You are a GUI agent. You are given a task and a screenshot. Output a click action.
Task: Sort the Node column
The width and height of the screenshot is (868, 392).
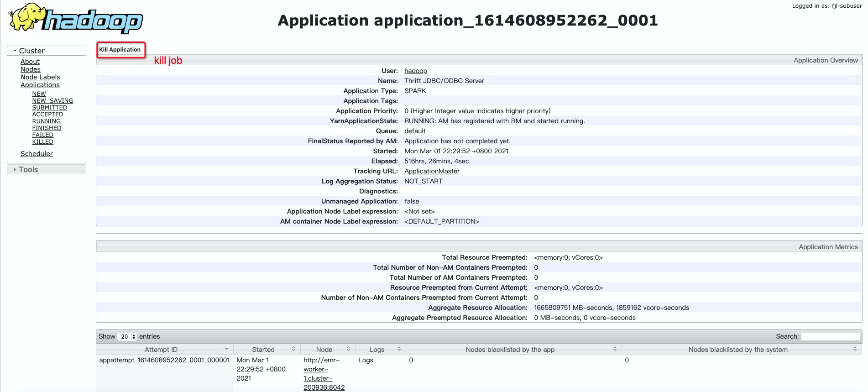(348, 349)
